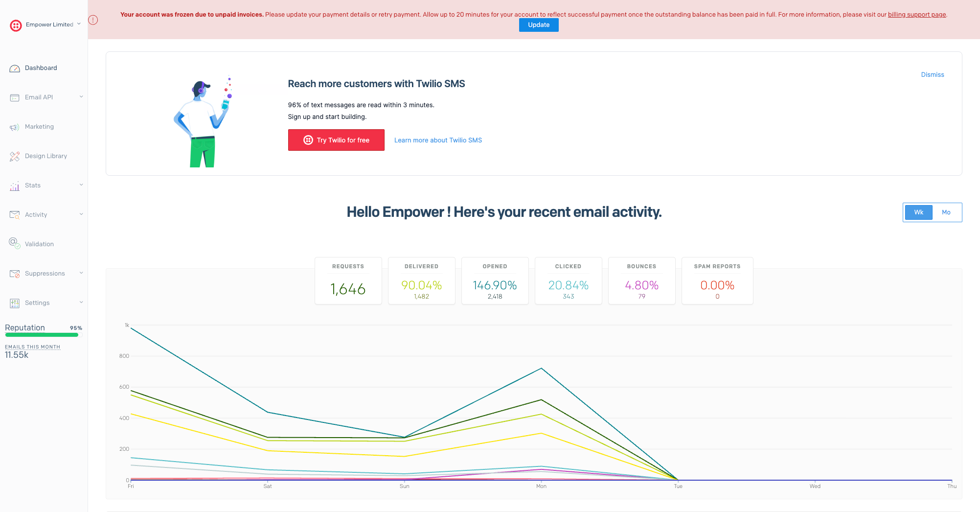Expand the Email API submenu chevron
Image resolution: width=980 pixels, height=512 pixels.
coord(81,97)
